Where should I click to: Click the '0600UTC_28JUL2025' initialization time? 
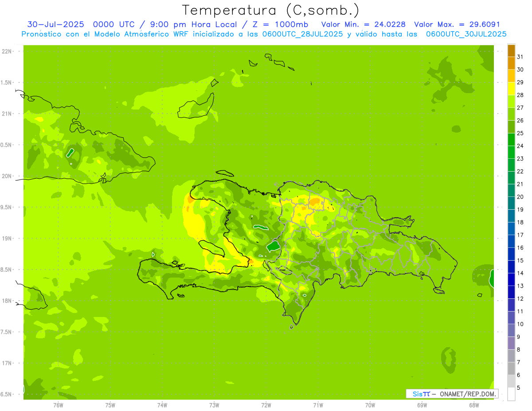302,34
